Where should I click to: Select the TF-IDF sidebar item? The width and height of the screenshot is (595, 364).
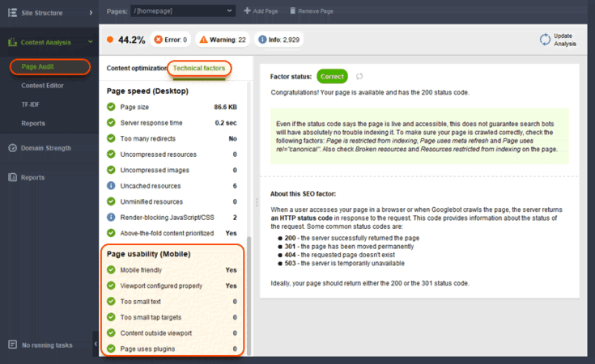point(32,104)
